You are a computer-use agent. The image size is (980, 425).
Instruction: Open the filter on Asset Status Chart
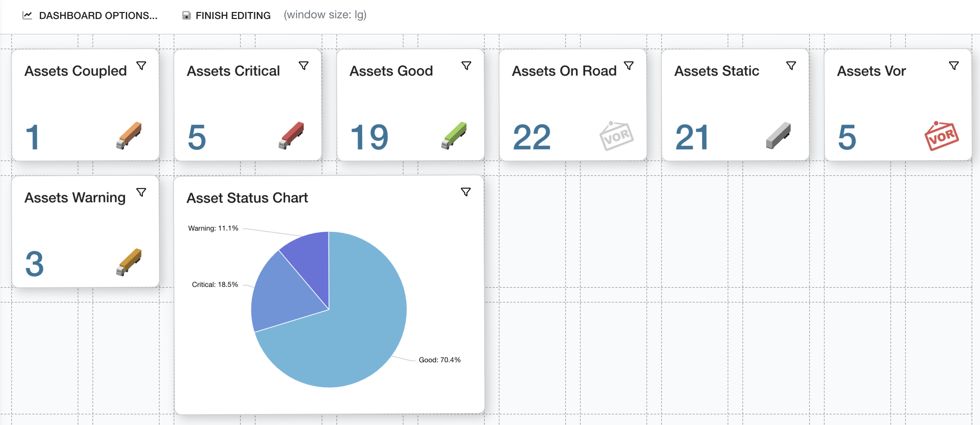point(466,191)
